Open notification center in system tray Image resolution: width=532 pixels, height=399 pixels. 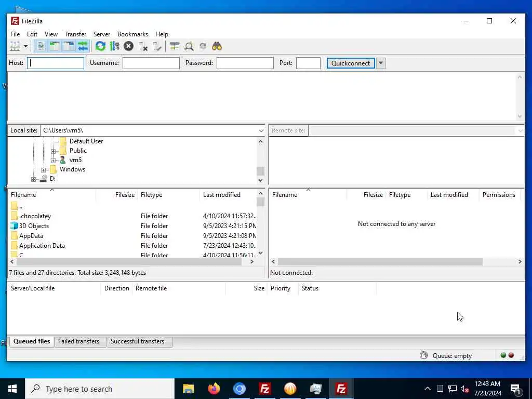click(x=516, y=389)
